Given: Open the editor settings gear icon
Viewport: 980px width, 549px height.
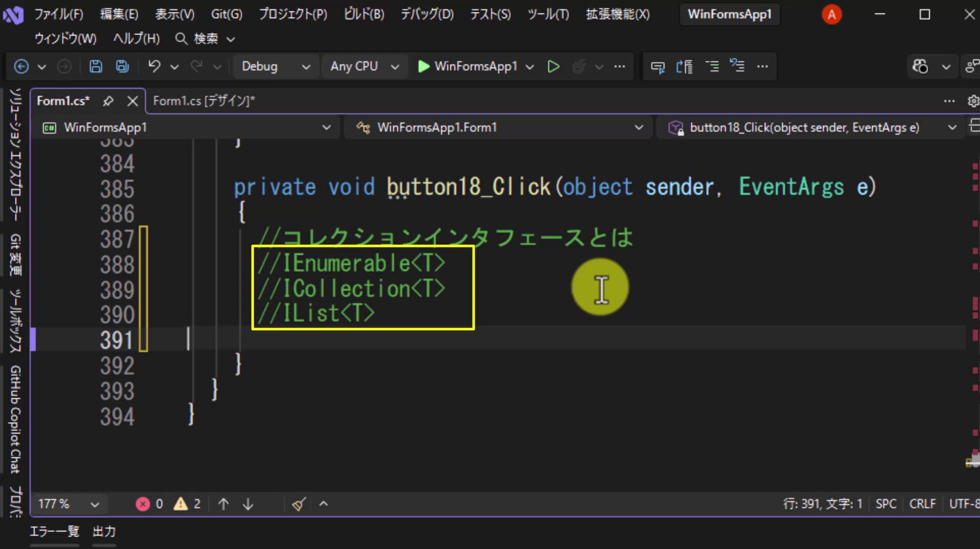Looking at the screenshot, I should click(x=973, y=101).
